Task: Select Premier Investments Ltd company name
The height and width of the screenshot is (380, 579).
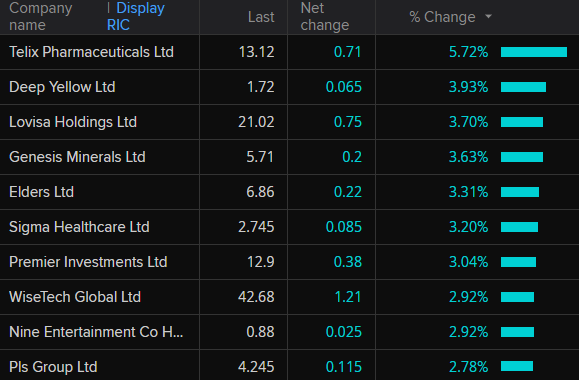Action: (88, 262)
